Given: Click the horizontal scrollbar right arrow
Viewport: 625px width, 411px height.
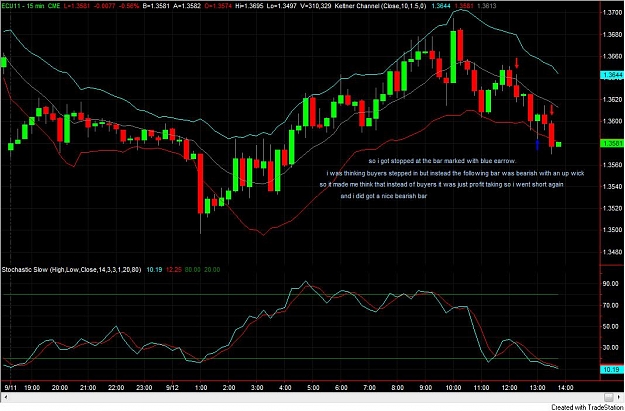Looking at the screenshot, I should coord(621,397).
